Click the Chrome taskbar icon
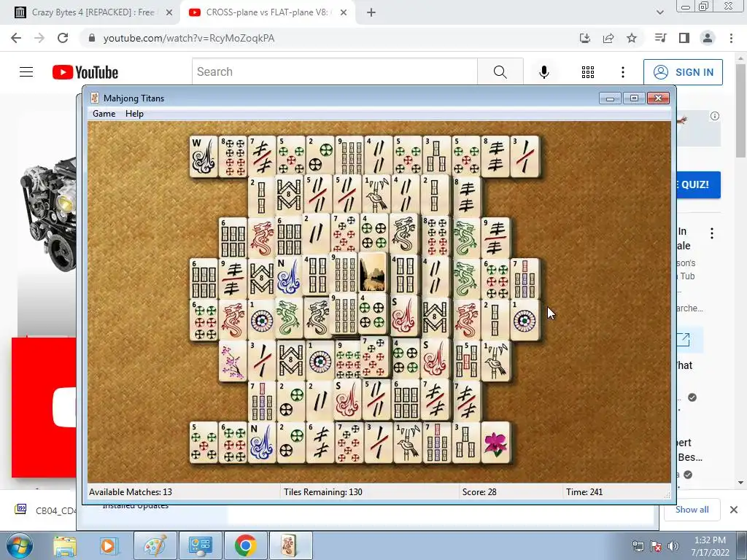 click(245, 545)
